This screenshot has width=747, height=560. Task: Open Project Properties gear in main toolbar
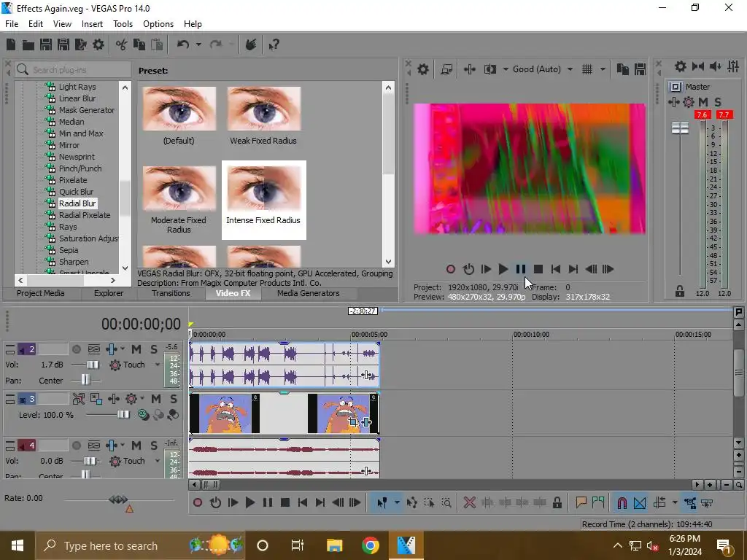pyautogui.click(x=98, y=44)
